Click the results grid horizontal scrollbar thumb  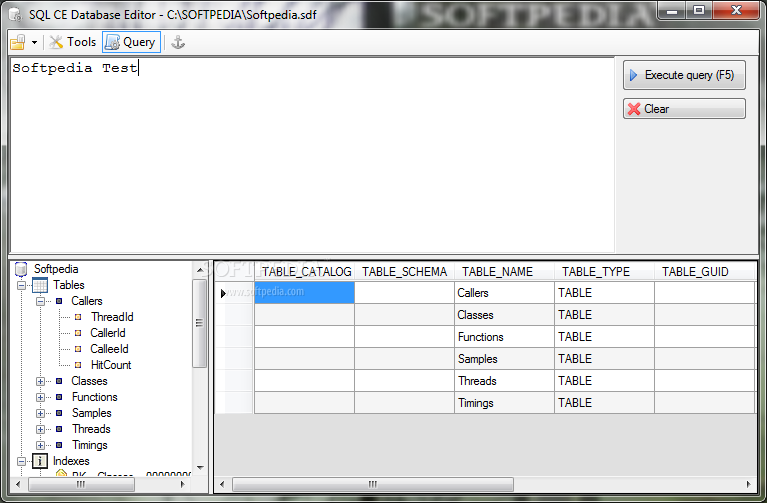(373, 484)
